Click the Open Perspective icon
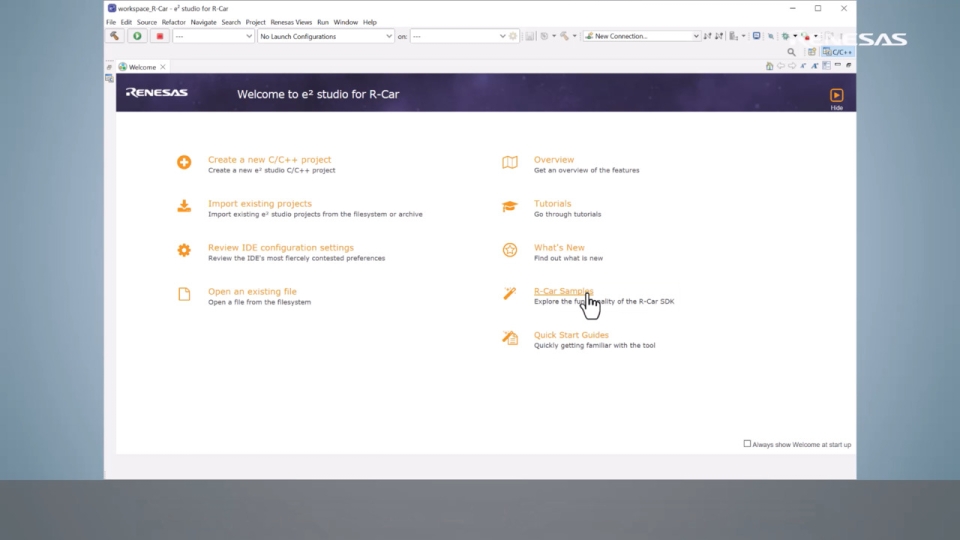 coord(812,52)
